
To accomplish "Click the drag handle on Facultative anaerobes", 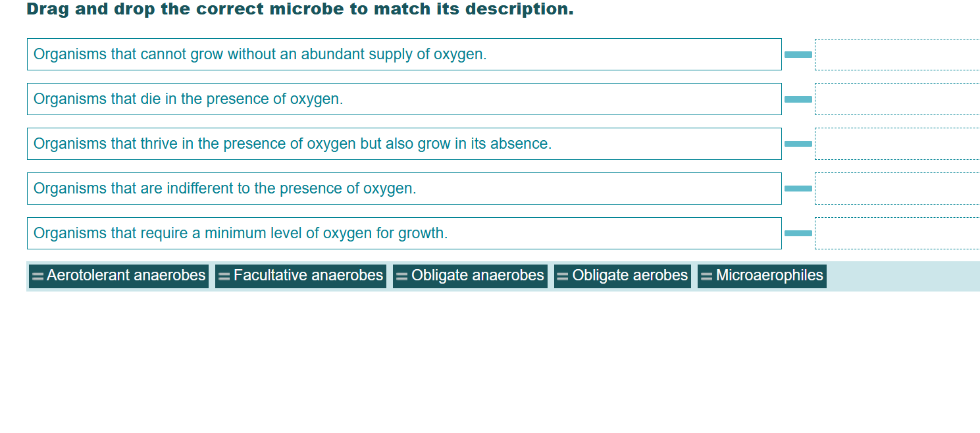I will (x=222, y=276).
